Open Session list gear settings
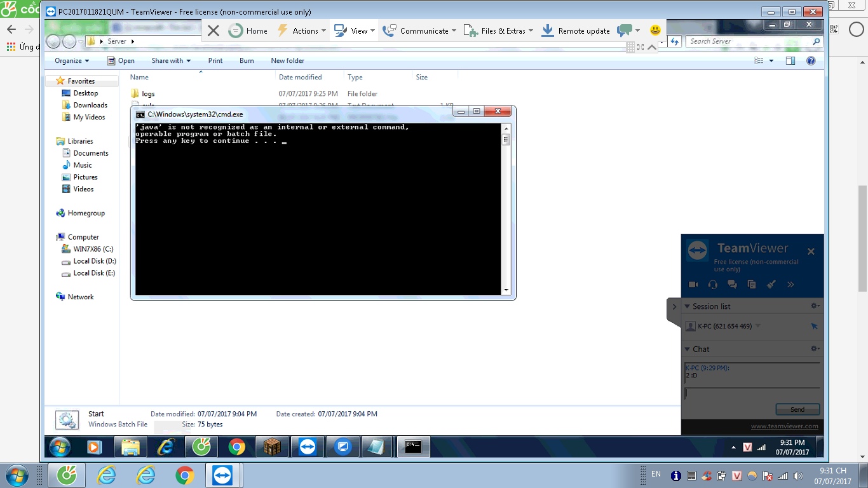Image resolution: width=868 pixels, height=488 pixels. point(815,306)
